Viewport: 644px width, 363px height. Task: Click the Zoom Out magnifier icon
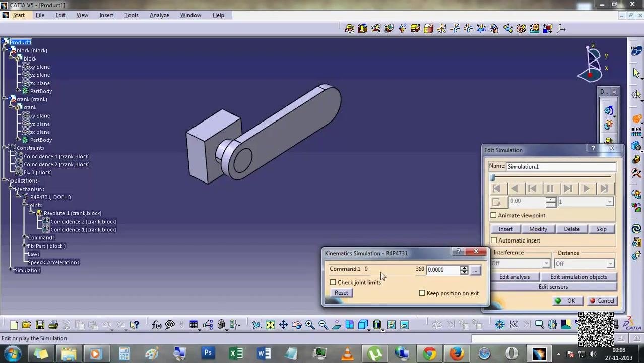pyautogui.click(x=323, y=325)
